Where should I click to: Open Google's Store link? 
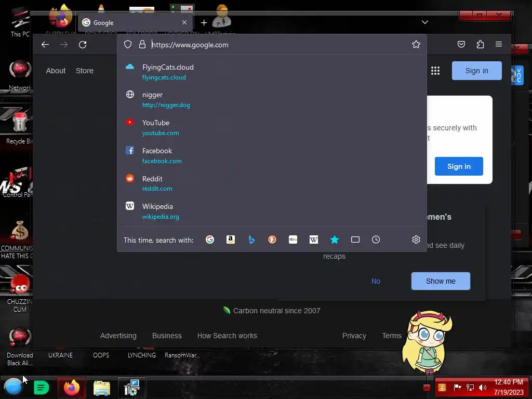(85, 71)
